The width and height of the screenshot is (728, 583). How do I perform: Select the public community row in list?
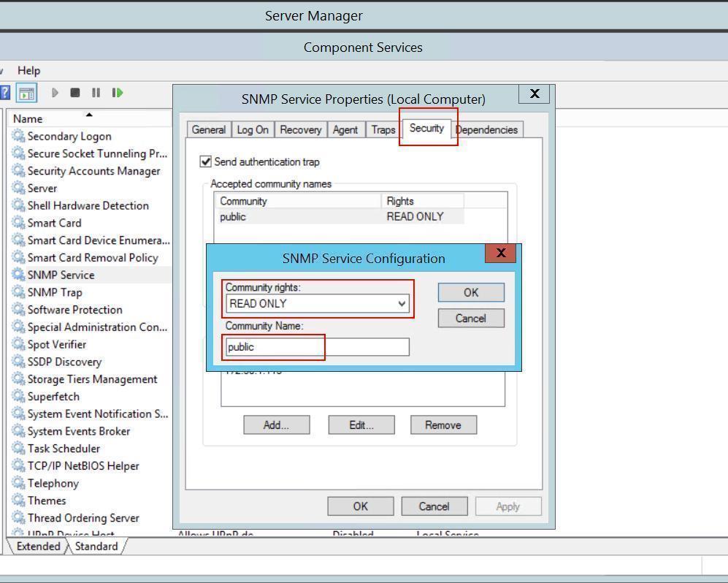[x=339, y=216]
